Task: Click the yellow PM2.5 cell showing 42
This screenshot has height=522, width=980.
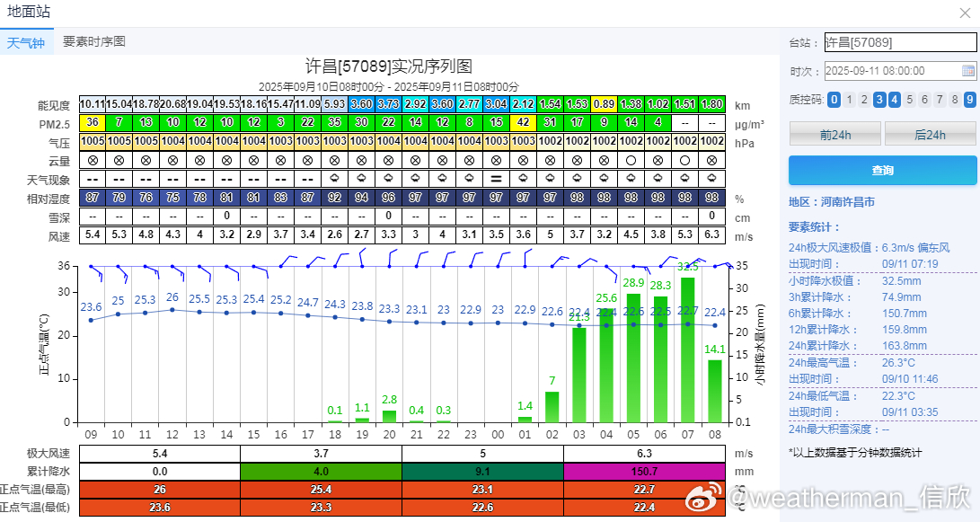Action: (524, 122)
